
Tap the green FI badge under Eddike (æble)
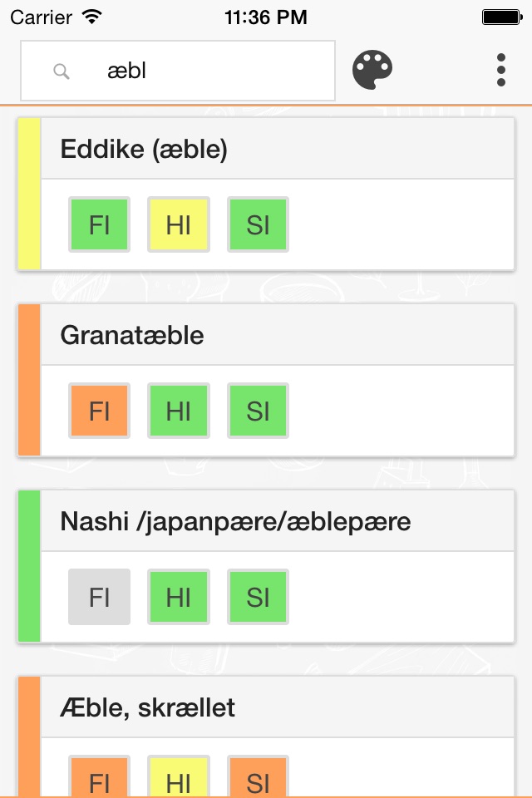coord(99,224)
